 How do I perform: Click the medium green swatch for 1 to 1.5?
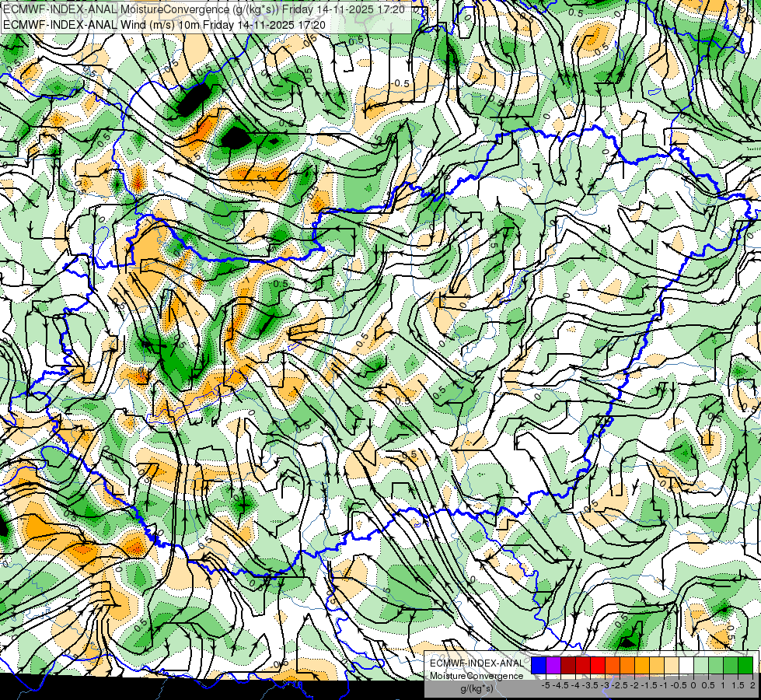tap(731, 666)
